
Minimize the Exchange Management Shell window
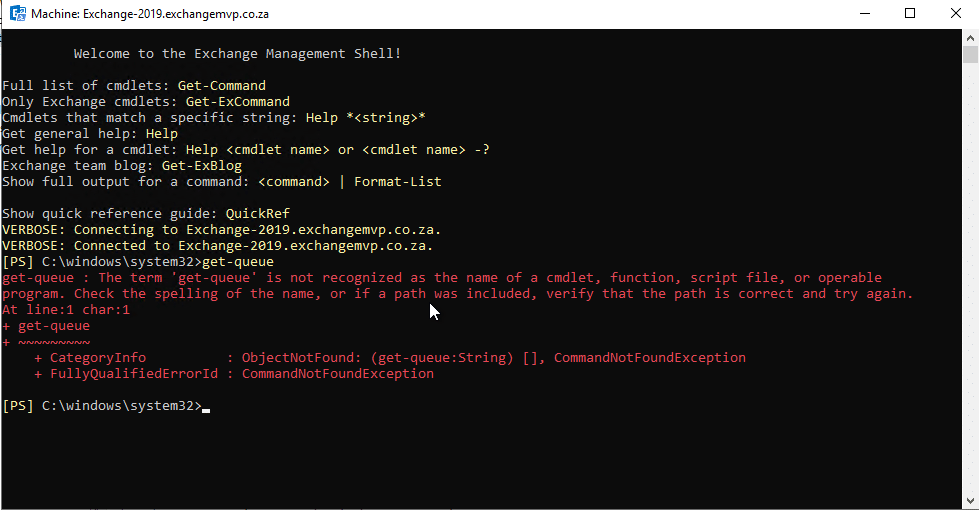[x=862, y=14]
